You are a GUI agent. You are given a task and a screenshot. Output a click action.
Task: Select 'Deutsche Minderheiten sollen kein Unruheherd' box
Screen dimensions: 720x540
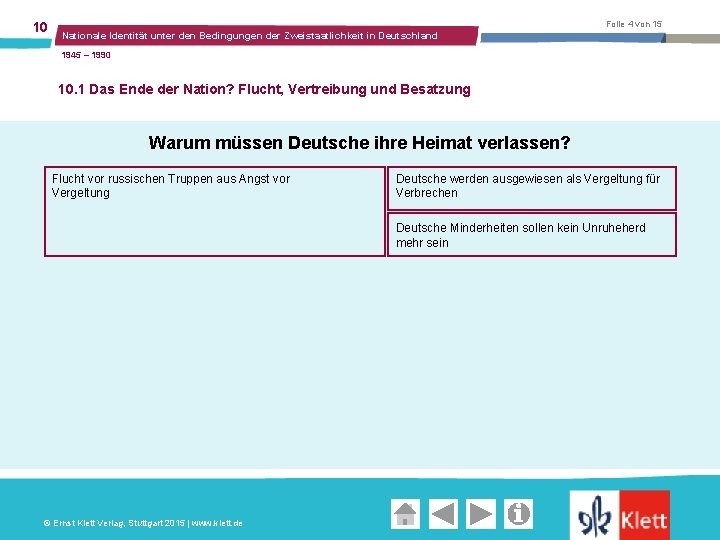tap(532, 234)
